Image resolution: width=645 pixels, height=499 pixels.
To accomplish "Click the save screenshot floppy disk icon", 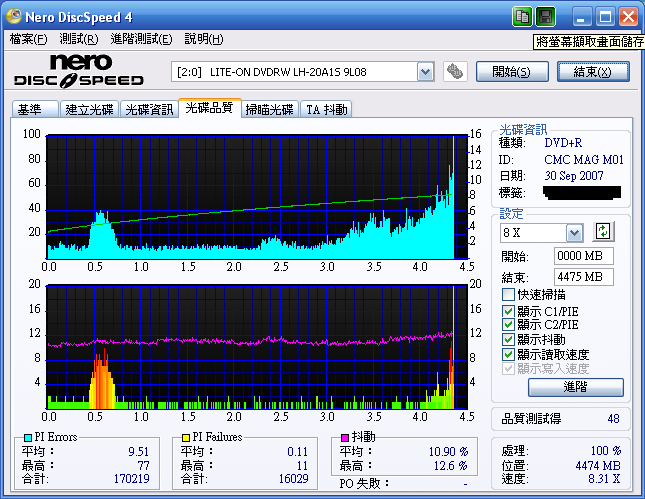I will click(545, 17).
